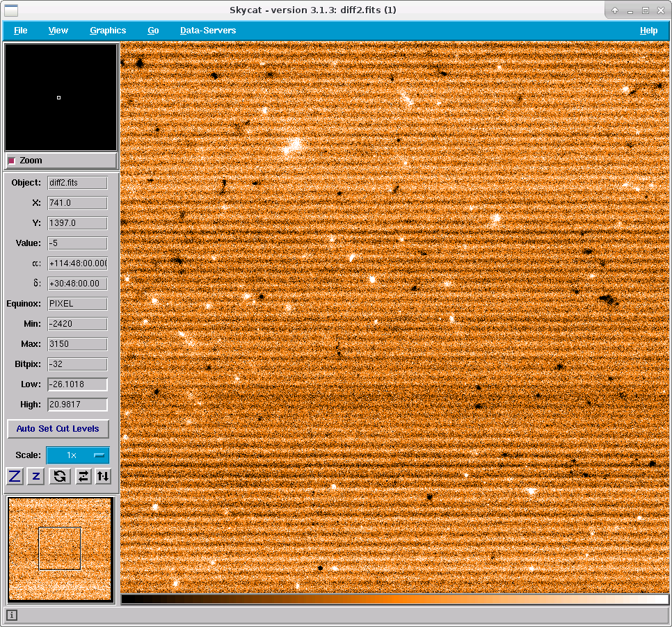Click the info icon in status bar
Screen dimensions: 672x627
12,615
